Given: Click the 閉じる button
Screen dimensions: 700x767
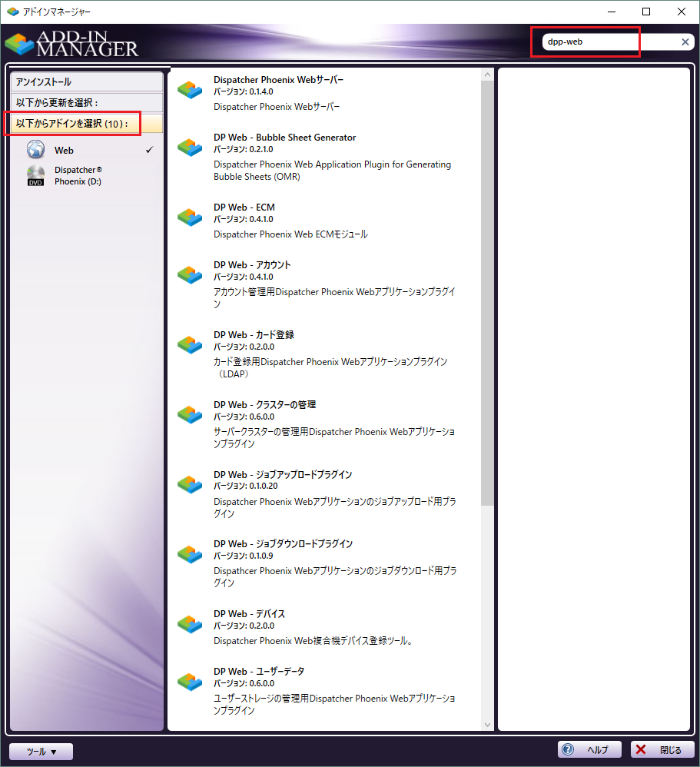Looking at the screenshot, I should (663, 749).
